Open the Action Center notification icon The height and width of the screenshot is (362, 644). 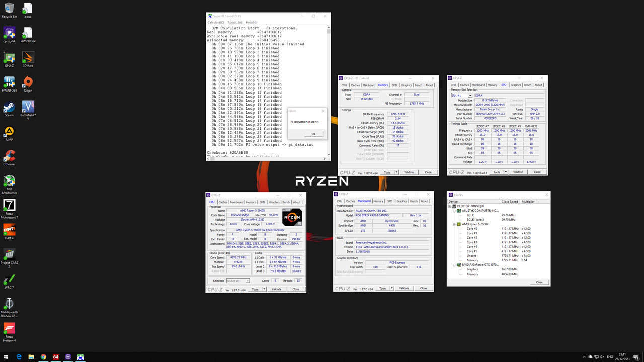635,357
